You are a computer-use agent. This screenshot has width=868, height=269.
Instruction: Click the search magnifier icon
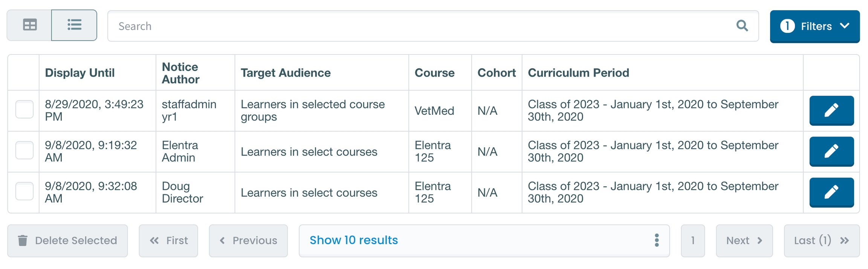742,26
